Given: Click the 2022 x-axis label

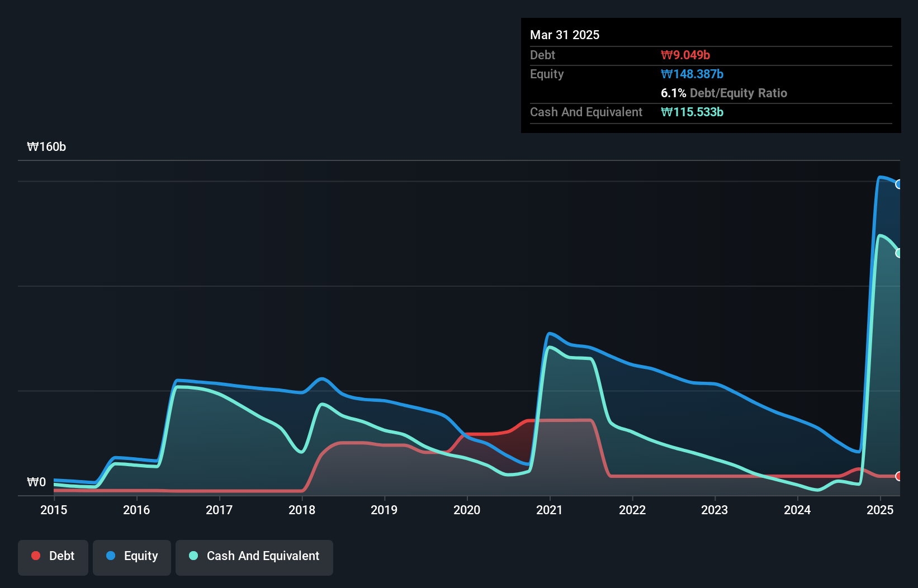Looking at the screenshot, I should (x=632, y=510).
